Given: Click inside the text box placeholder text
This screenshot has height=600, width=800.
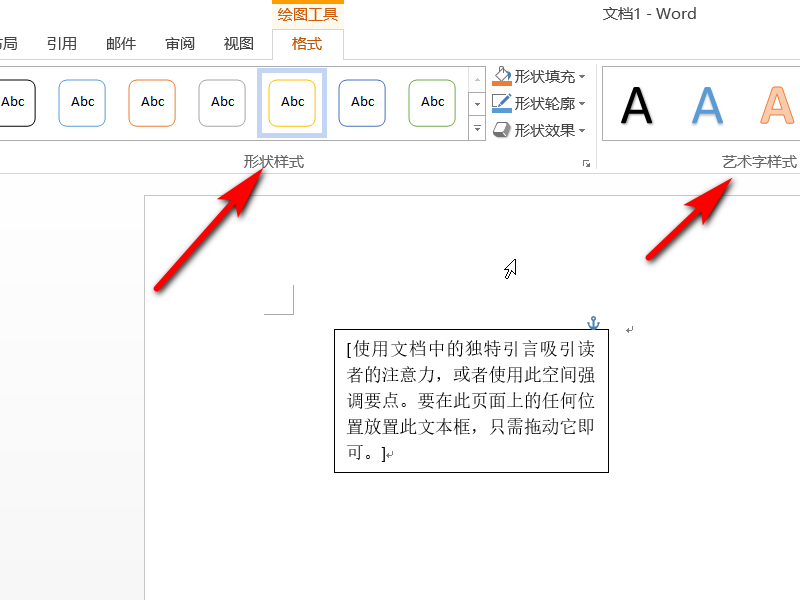Looking at the screenshot, I should tap(471, 401).
